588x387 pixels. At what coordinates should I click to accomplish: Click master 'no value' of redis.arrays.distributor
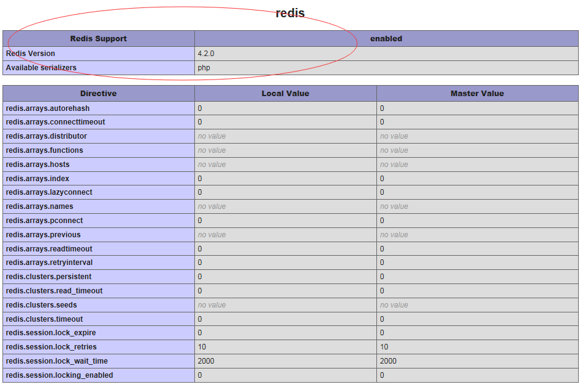click(x=394, y=136)
